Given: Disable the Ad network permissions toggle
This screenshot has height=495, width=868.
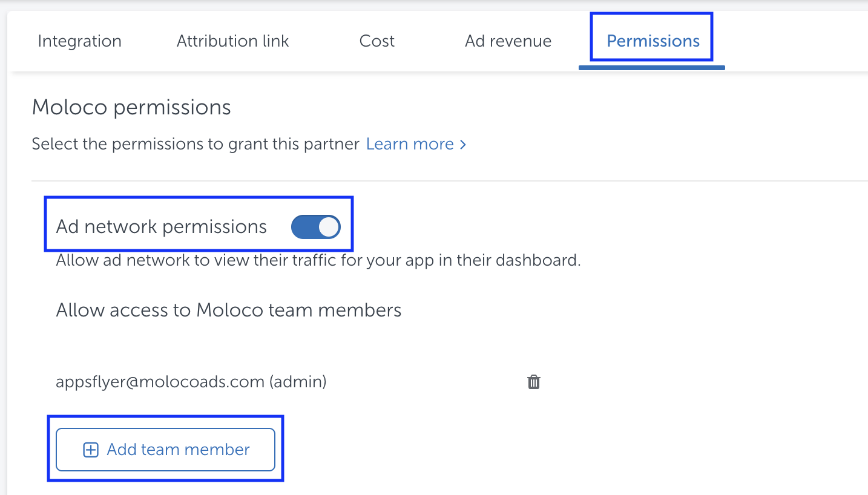Looking at the screenshot, I should tap(315, 227).
